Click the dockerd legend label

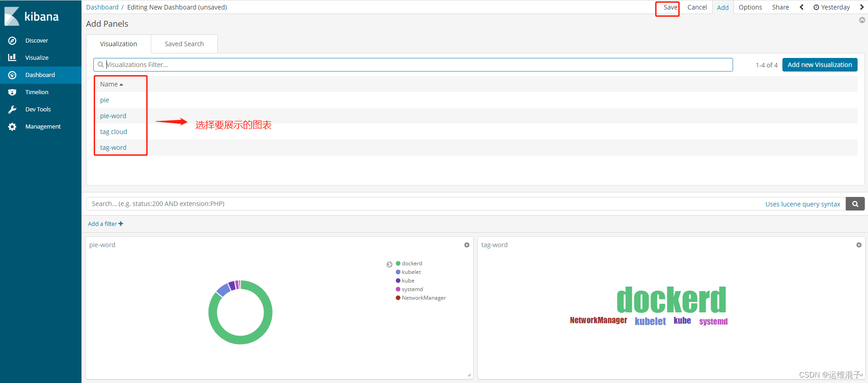pyautogui.click(x=412, y=263)
